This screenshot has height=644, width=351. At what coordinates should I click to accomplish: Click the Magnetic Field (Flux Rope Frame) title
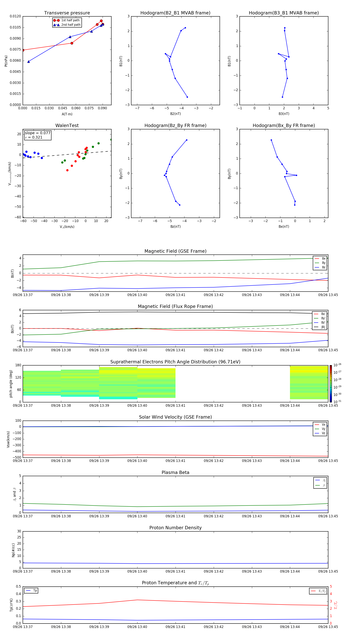coord(175,307)
